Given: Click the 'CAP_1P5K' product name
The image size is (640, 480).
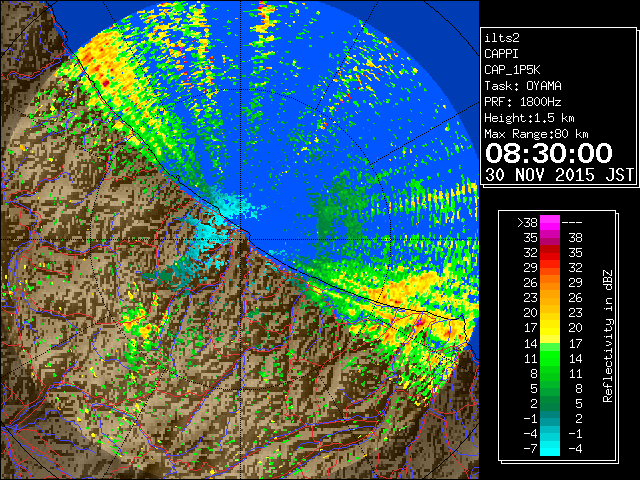Looking at the screenshot, I should point(512,70).
